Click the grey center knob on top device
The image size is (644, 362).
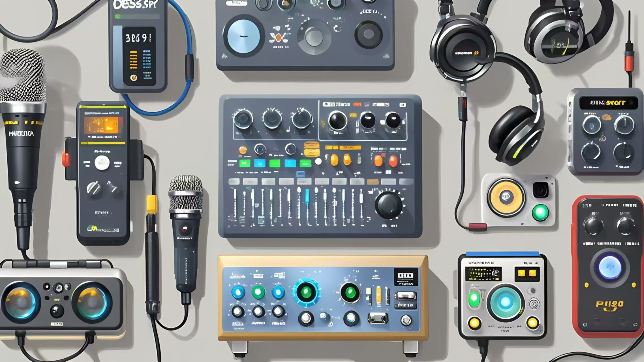(x=314, y=37)
